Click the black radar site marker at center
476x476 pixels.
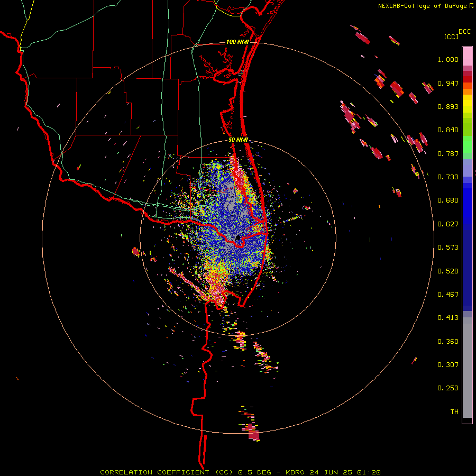click(238, 237)
